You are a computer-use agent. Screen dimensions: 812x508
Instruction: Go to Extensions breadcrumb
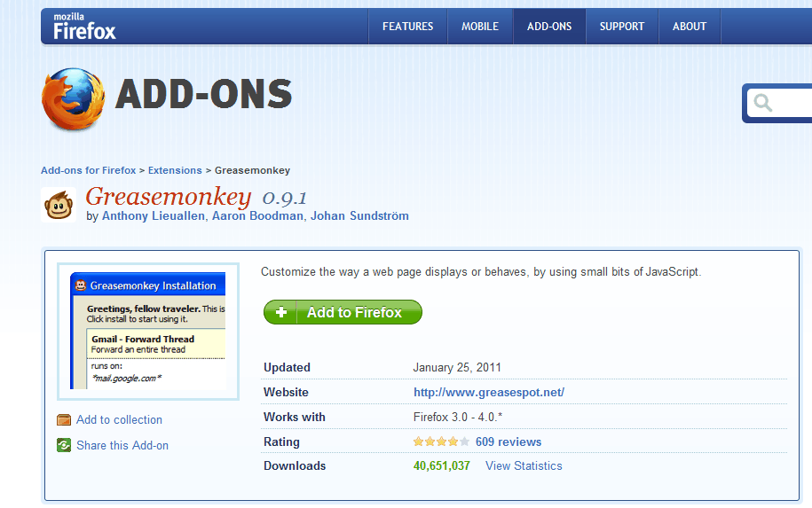tap(175, 170)
